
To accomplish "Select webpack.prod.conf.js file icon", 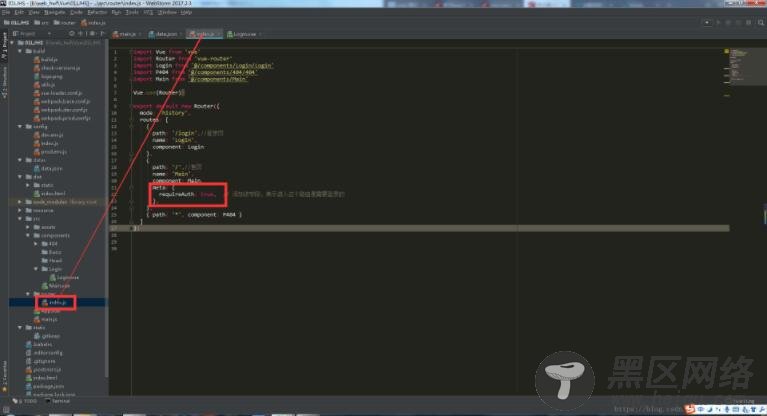I will [37, 118].
